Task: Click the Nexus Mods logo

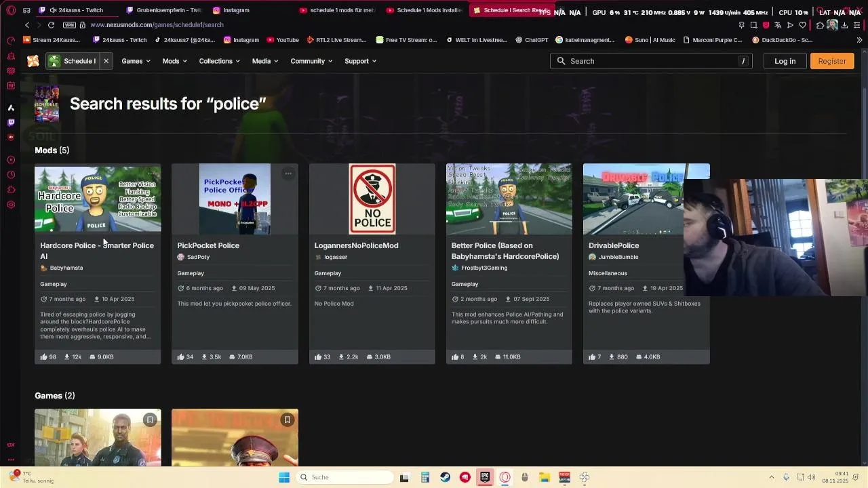Action: (33, 61)
